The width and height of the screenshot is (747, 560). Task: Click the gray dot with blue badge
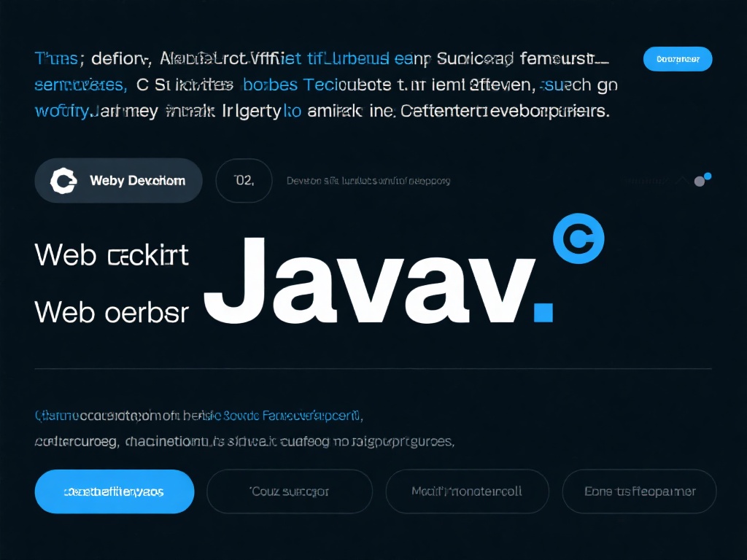click(700, 182)
